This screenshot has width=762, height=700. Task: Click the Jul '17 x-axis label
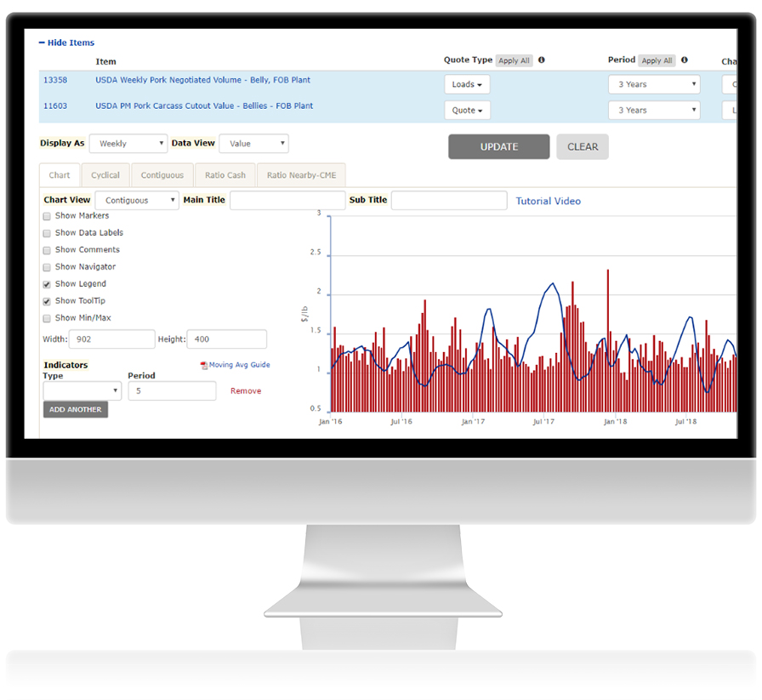[543, 422]
